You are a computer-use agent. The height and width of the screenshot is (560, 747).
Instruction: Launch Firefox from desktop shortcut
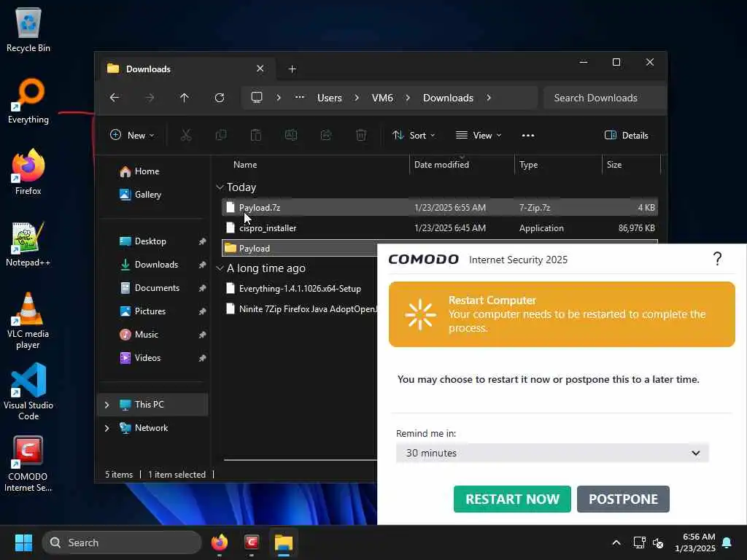click(x=28, y=172)
